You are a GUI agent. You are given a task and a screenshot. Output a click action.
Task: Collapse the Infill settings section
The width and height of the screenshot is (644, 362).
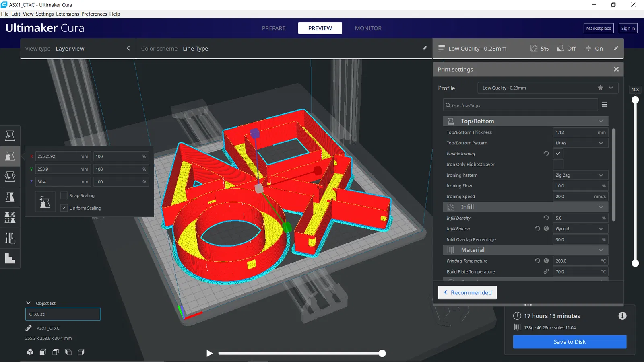pos(526,207)
